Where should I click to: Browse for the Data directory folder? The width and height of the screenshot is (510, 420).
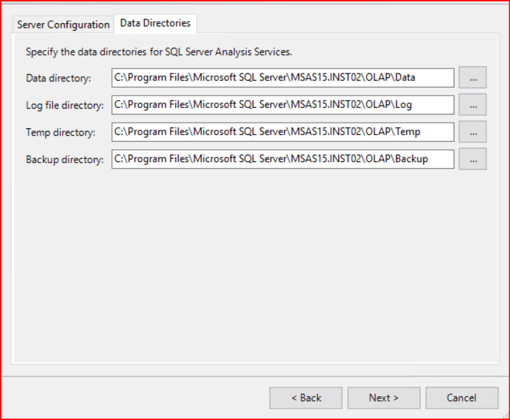pyautogui.click(x=473, y=78)
